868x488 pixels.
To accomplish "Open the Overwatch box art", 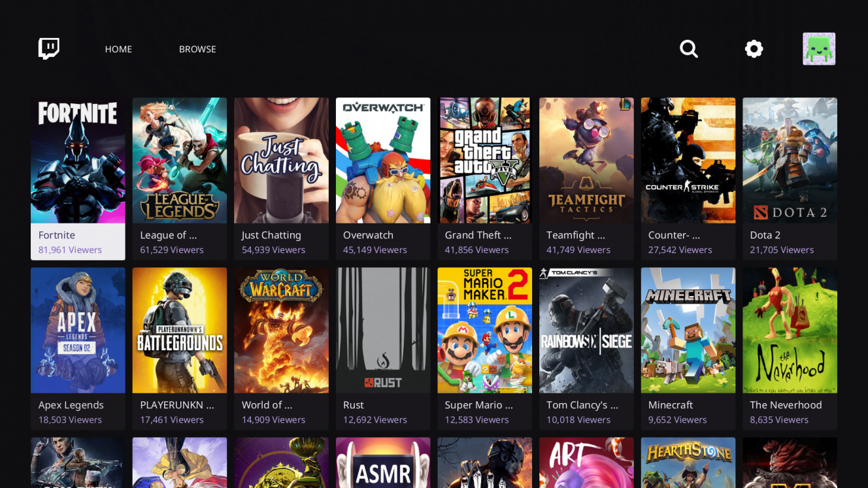I will [383, 161].
